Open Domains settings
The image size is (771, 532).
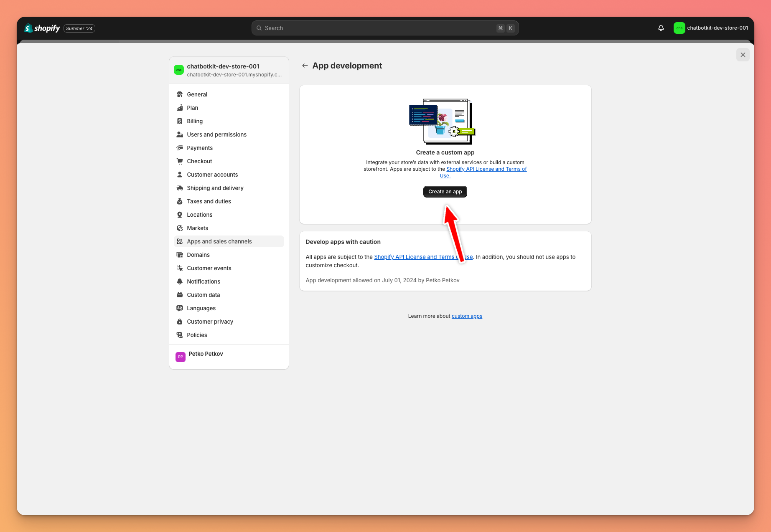(x=229, y=255)
